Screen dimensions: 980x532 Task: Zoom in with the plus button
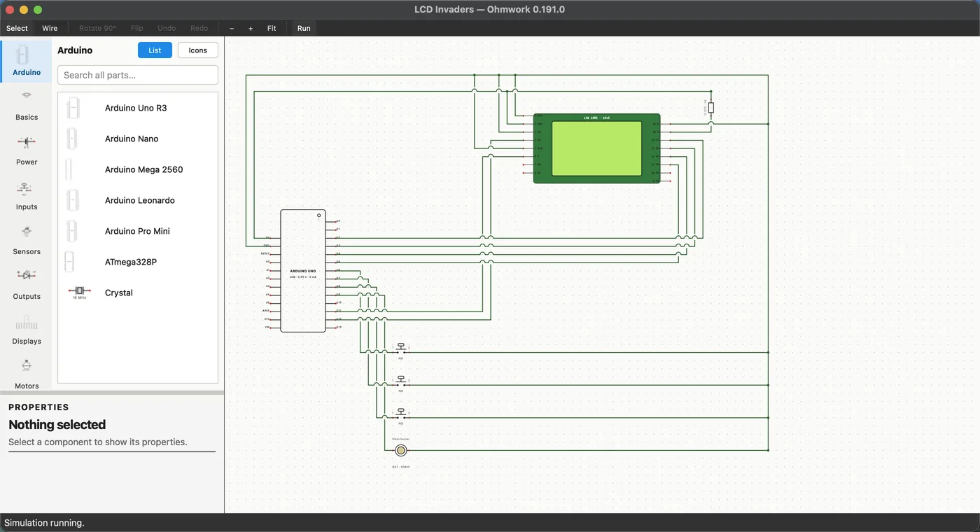click(251, 28)
